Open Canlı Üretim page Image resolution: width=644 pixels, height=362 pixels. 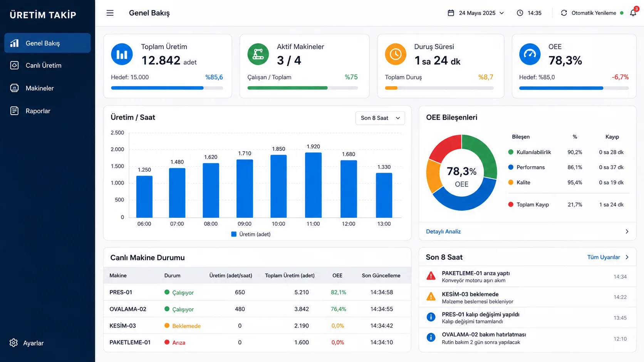[x=47, y=65]
